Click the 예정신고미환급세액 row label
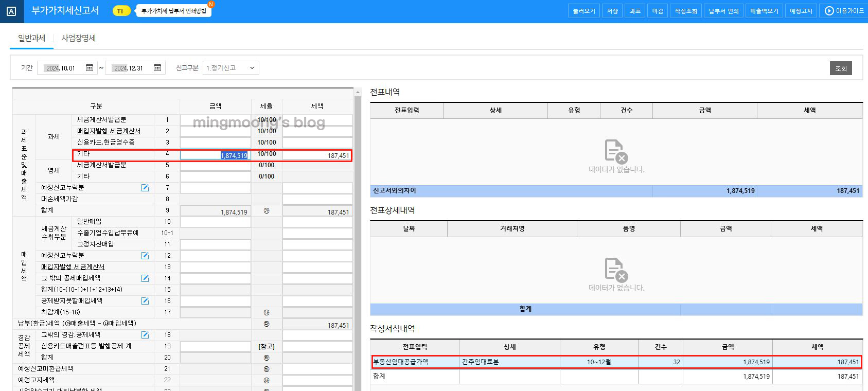Image resolution: width=868 pixels, height=391 pixels. [45, 368]
